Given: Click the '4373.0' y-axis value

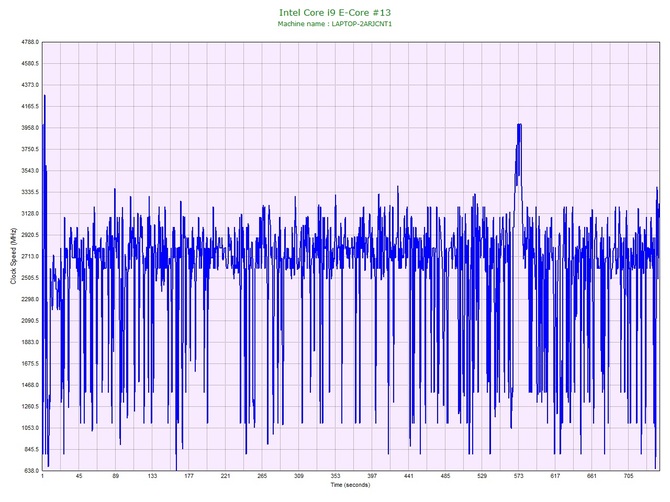Looking at the screenshot, I should pos(30,85).
